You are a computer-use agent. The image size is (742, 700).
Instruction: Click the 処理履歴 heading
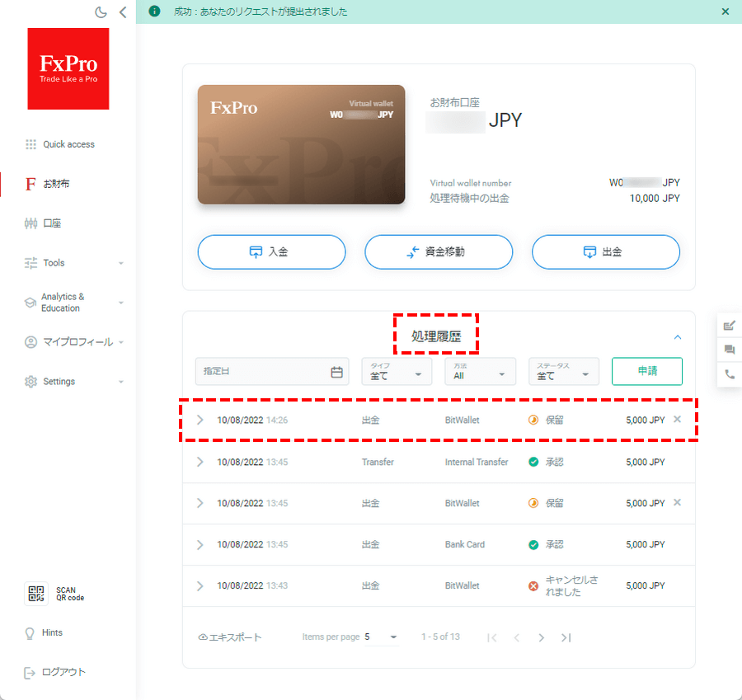[436, 336]
